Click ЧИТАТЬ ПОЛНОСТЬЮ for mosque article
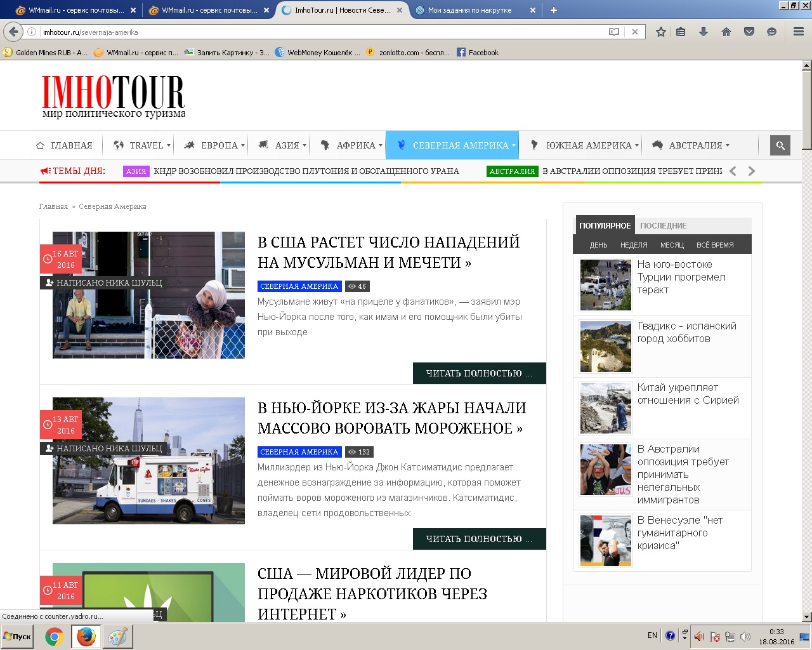812x650 pixels. pos(480,373)
